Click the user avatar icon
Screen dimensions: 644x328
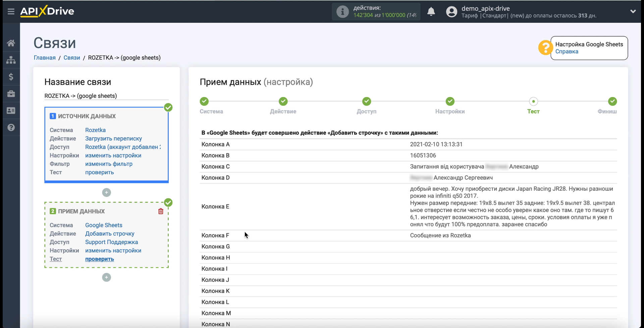(x=451, y=12)
